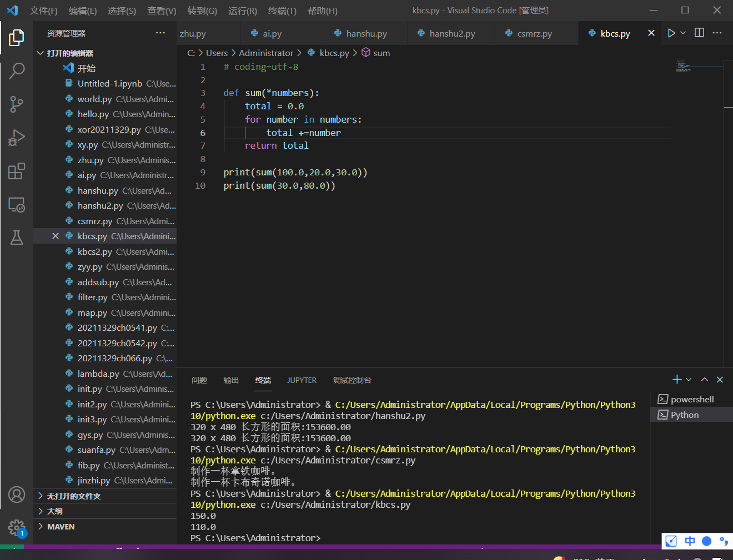
Task: Expand the MAVEN section
Action: pyautogui.click(x=61, y=527)
